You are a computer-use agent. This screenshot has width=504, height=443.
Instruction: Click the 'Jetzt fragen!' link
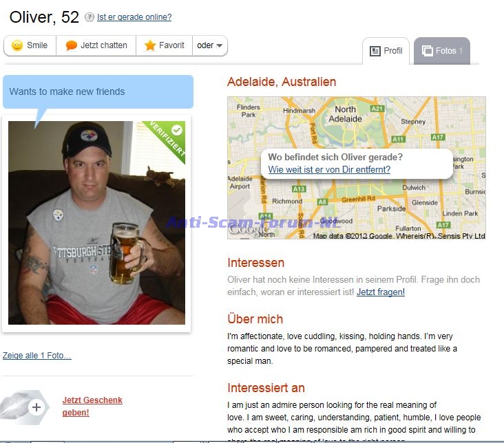[381, 292]
